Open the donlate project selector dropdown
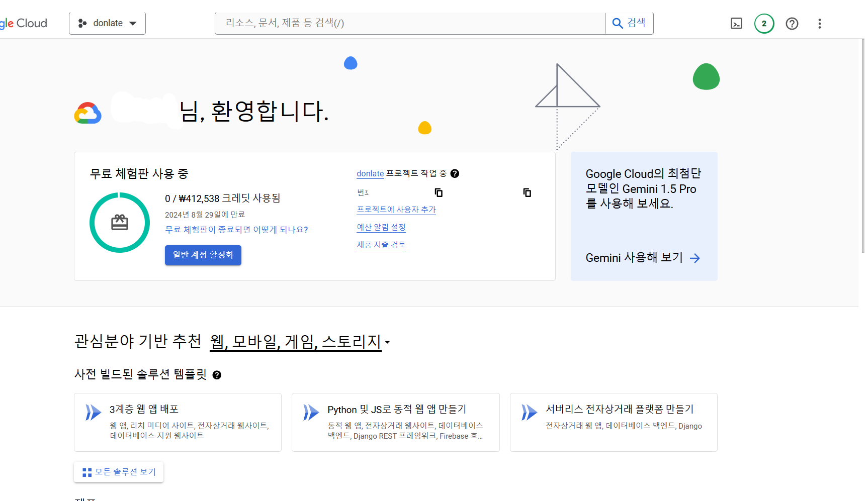 point(107,23)
